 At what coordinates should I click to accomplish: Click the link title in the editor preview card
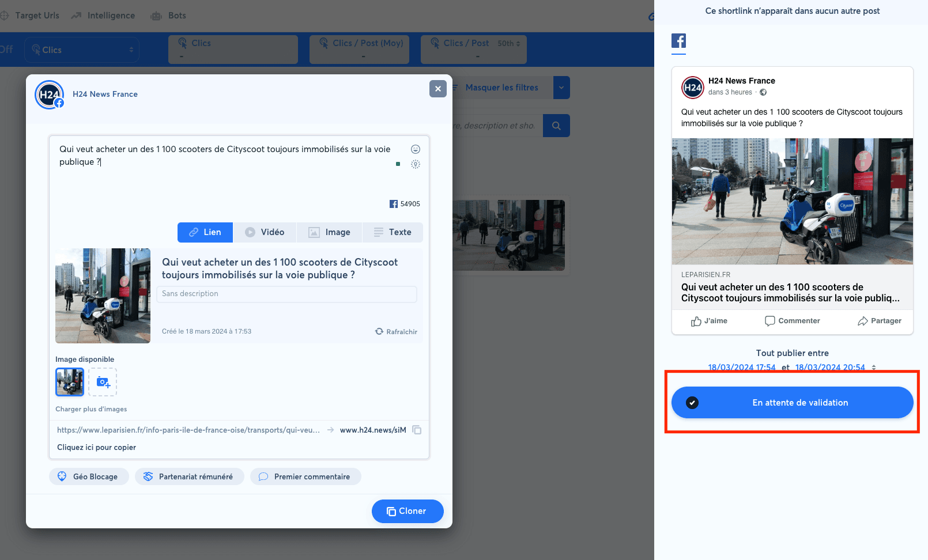point(280,268)
